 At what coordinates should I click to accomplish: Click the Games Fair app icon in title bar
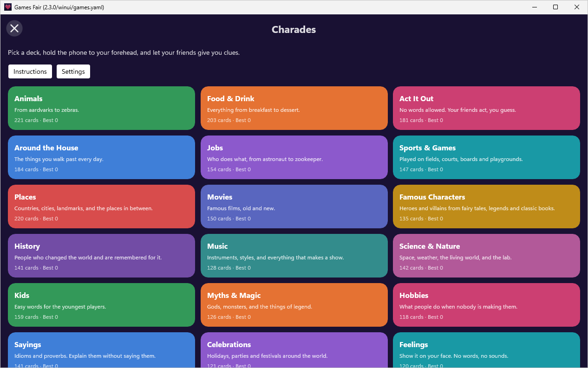coord(7,7)
